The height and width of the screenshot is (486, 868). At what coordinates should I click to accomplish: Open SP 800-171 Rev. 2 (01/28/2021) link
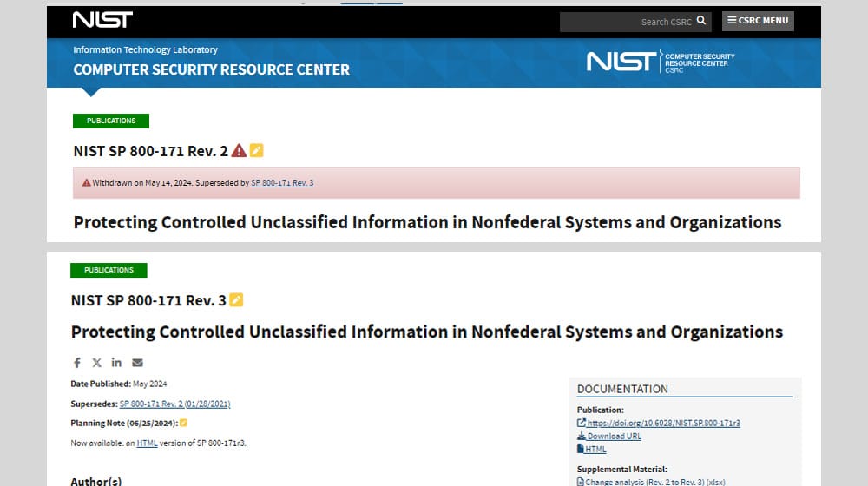[x=174, y=404]
